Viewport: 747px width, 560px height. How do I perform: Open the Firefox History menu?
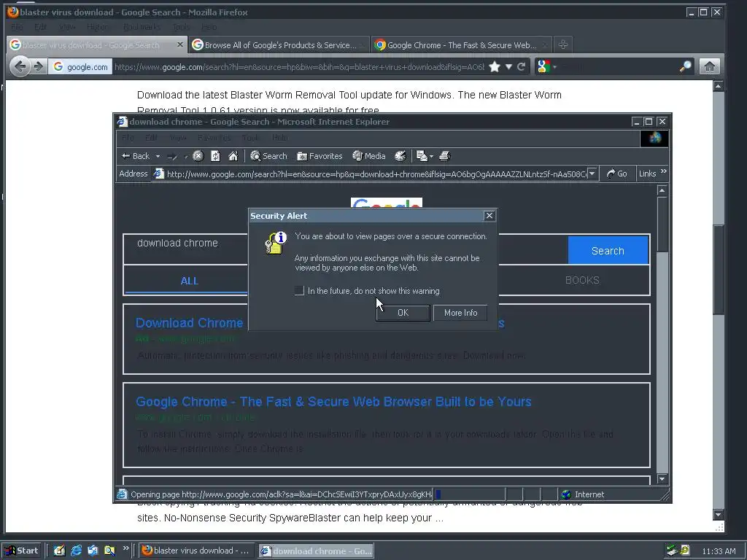97,27
